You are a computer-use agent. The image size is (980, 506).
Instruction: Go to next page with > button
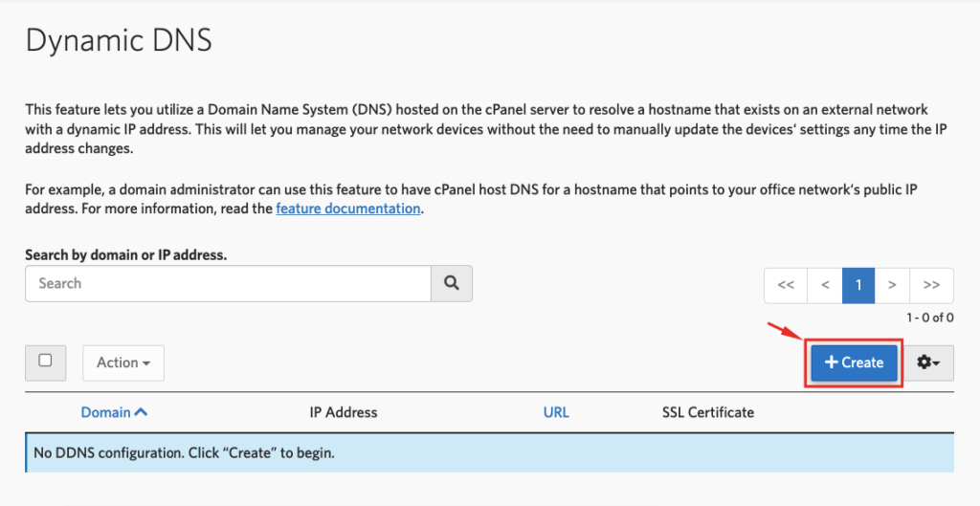(x=892, y=285)
